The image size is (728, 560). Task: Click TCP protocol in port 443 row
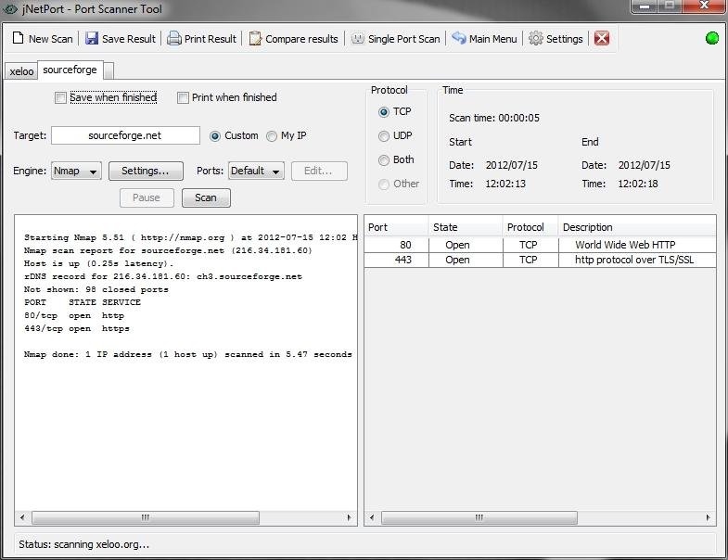[x=530, y=260]
